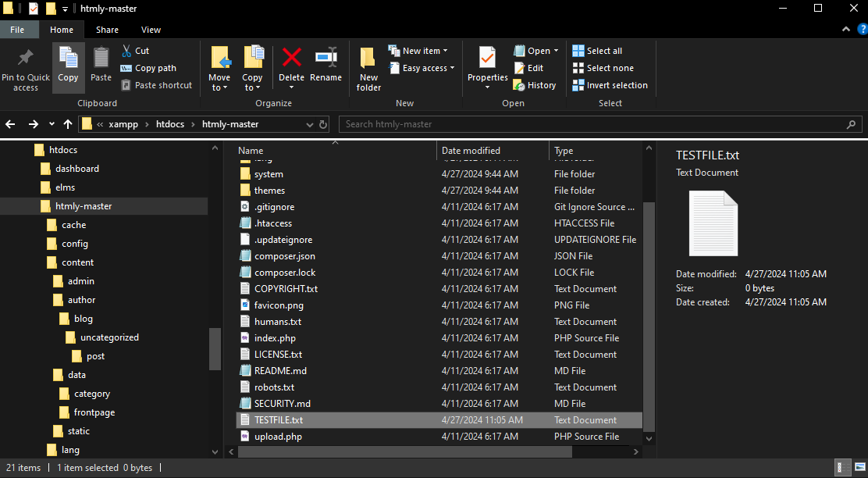868x478 pixels.
Task: Open the File menu
Action: [x=18, y=29]
